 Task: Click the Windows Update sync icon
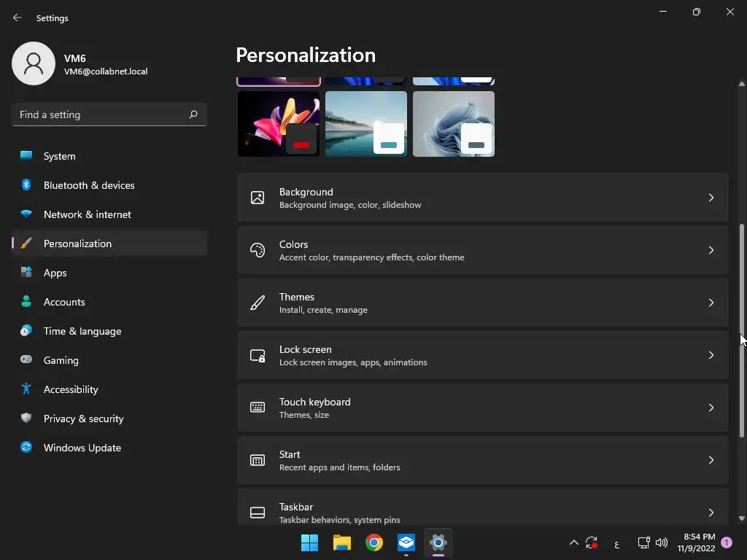(x=26, y=447)
